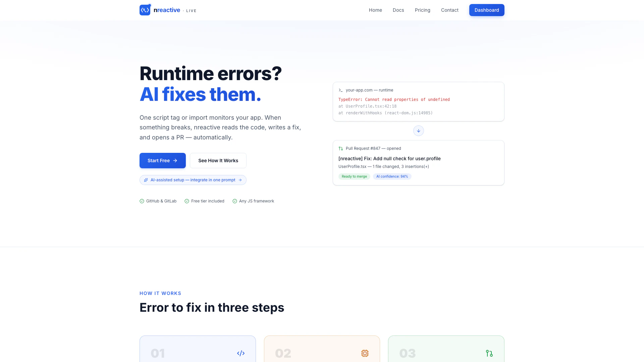Open AI-assisted setup integrate prompt link
The height and width of the screenshot is (362, 644).
pyautogui.click(x=193, y=180)
